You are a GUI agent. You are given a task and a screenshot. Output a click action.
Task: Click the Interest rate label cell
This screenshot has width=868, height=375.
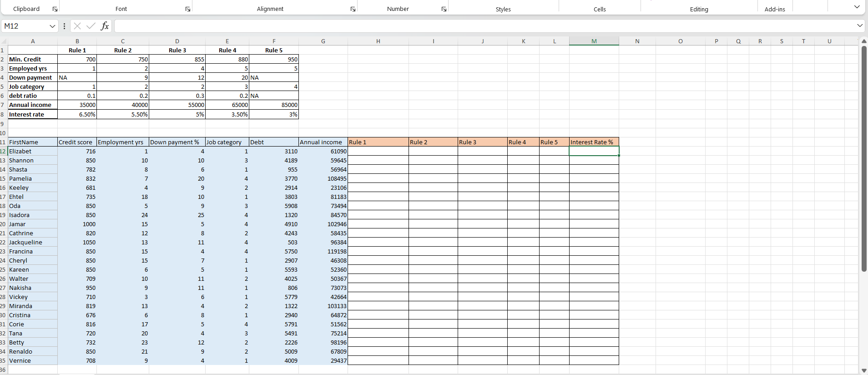pyautogui.click(x=33, y=114)
